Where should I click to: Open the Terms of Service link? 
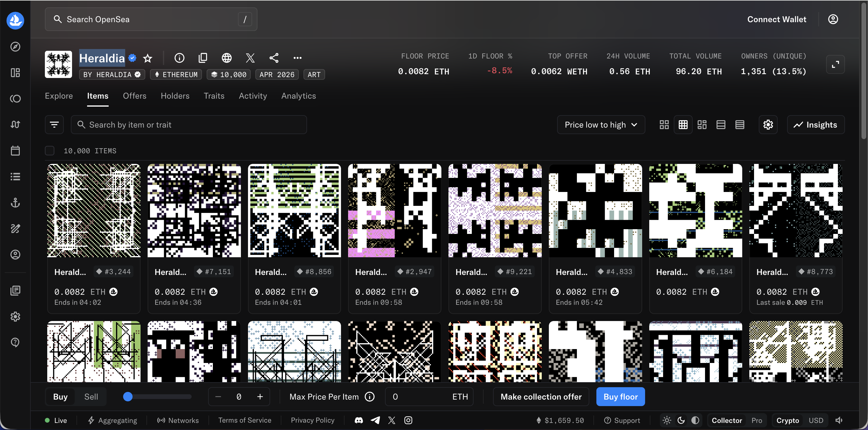[x=245, y=420]
